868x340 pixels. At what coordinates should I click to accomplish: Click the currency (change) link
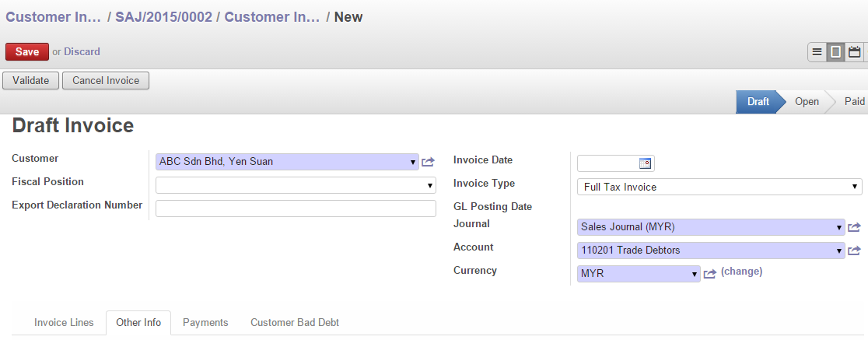741,272
